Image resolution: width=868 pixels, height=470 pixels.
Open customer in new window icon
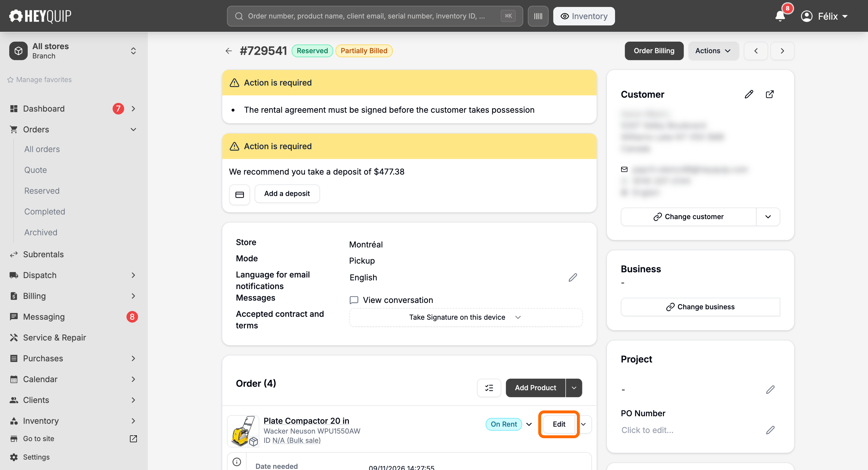pyautogui.click(x=770, y=95)
